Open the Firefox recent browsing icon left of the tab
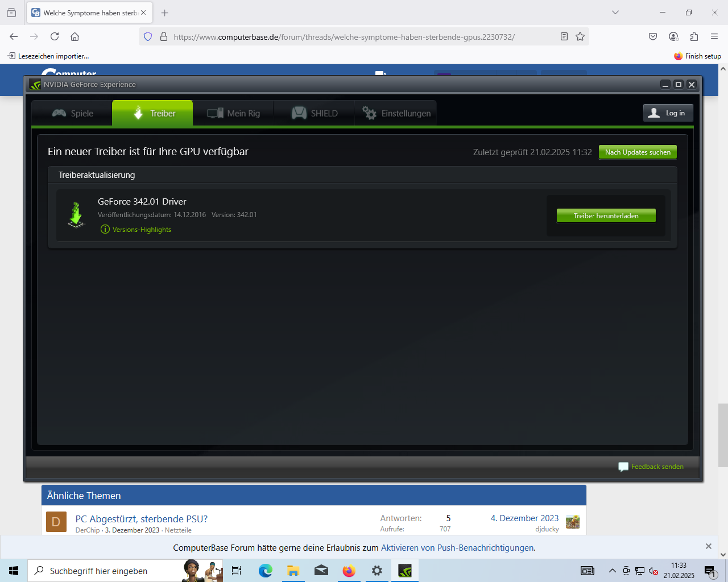 point(11,13)
